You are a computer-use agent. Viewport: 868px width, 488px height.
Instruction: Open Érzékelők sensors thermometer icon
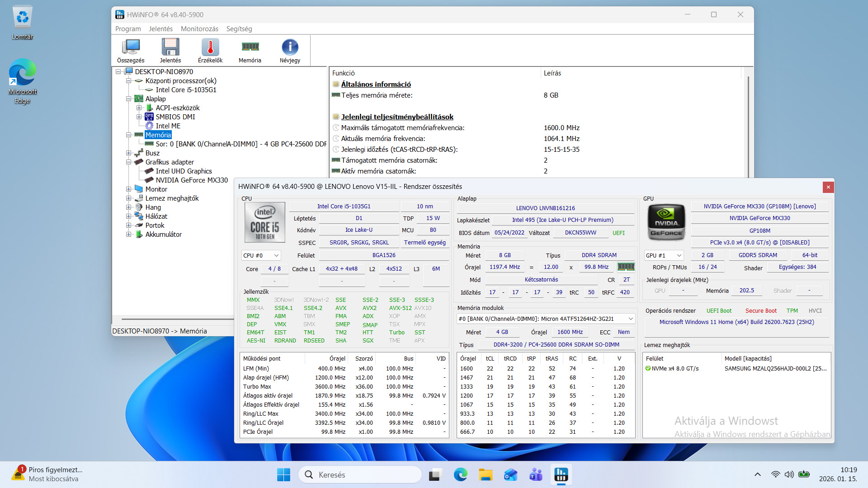click(x=210, y=51)
